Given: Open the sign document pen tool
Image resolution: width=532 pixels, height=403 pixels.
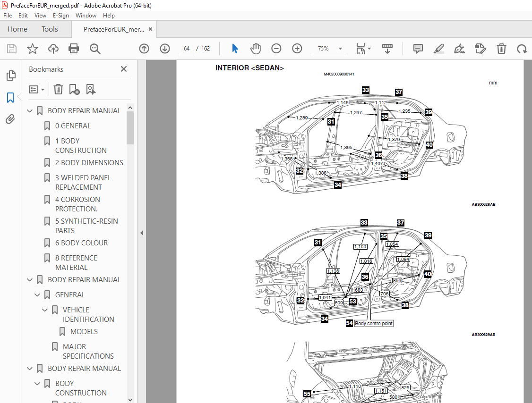Looking at the screenshot, I should [459, 49].
